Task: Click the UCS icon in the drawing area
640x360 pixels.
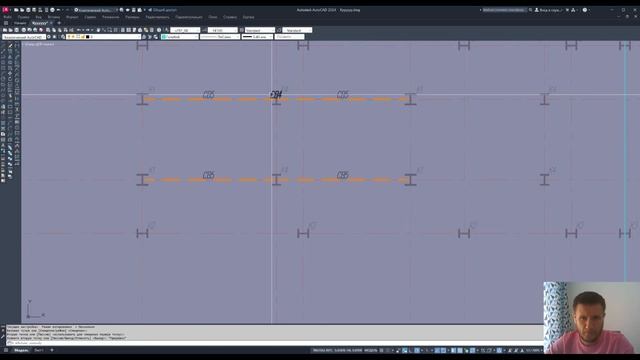Action: [x=35, y=309]
